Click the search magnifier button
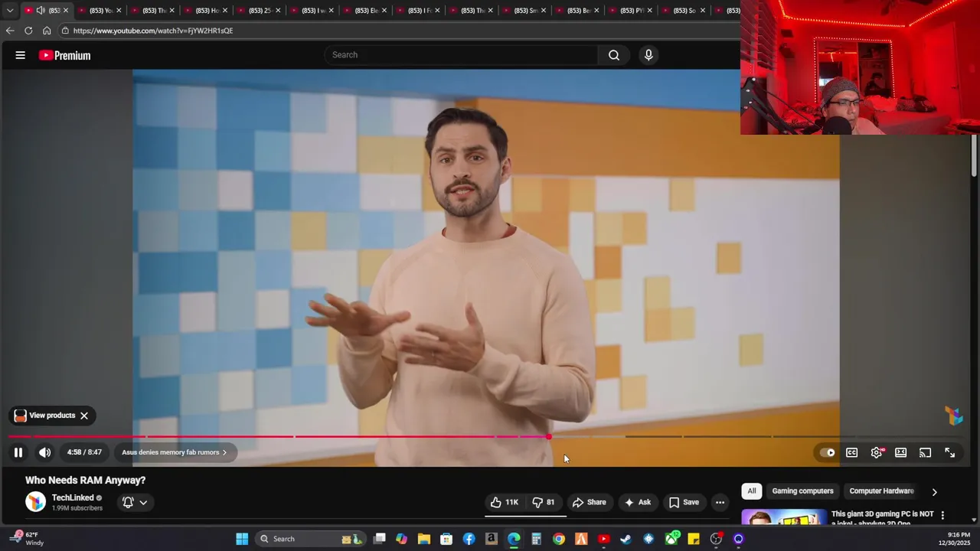The width and height of the screenshot is (980, 551). point(614,55)
